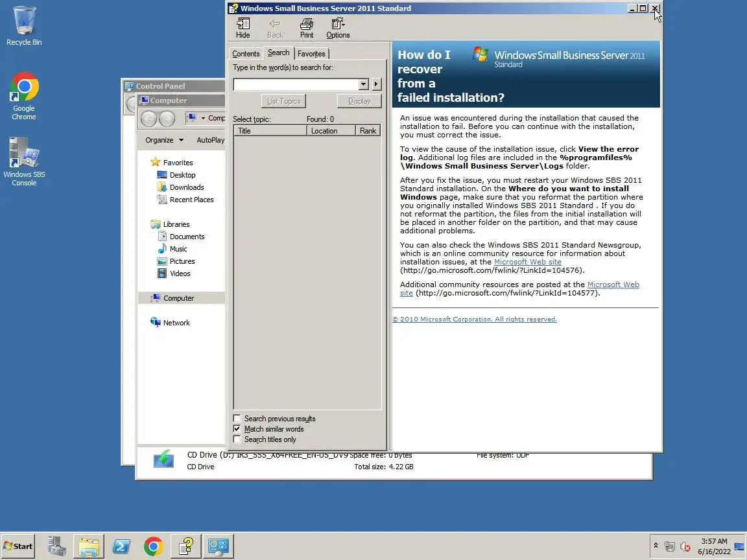Open the search words dropdown arrow

[364, 84]
